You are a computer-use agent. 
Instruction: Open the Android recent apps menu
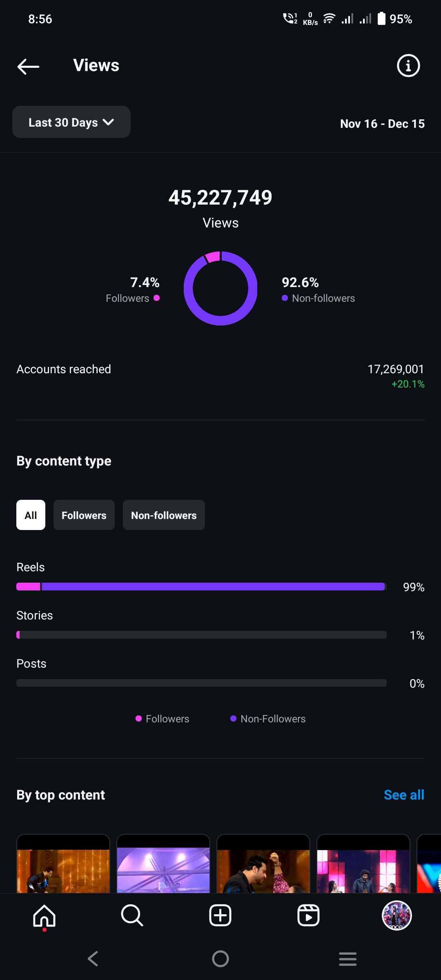coord(347,959)
